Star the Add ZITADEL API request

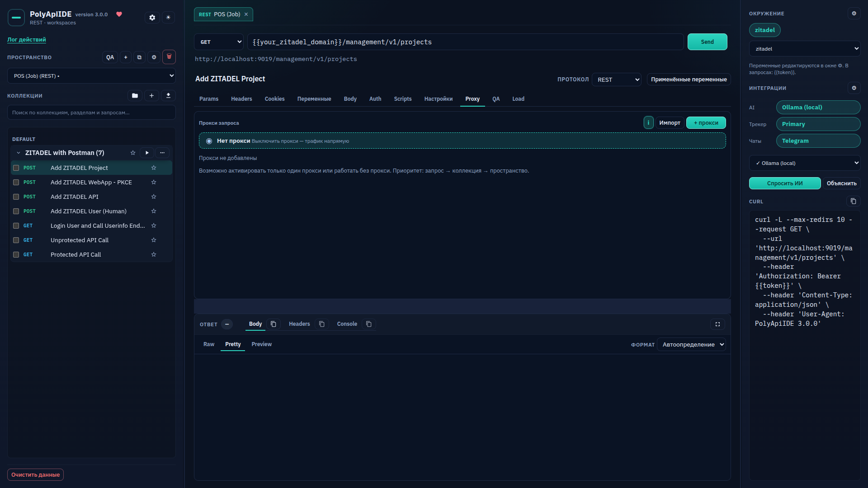point(154,197)
